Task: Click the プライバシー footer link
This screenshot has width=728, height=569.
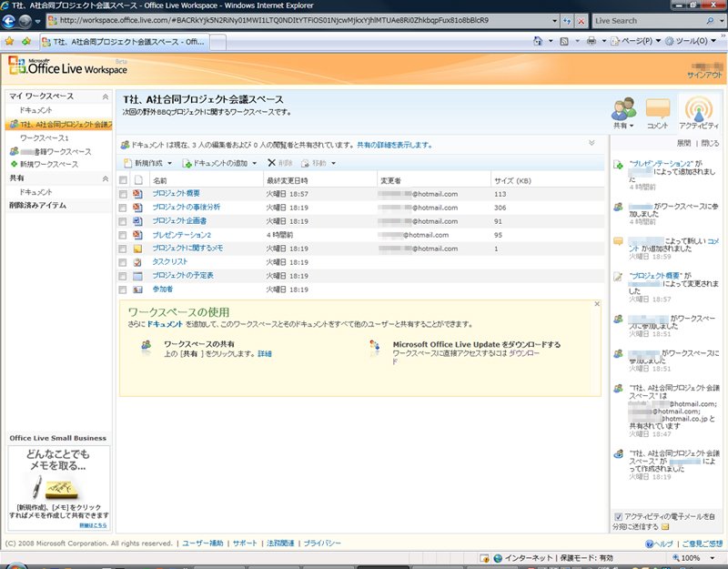Action: point(322,543)
